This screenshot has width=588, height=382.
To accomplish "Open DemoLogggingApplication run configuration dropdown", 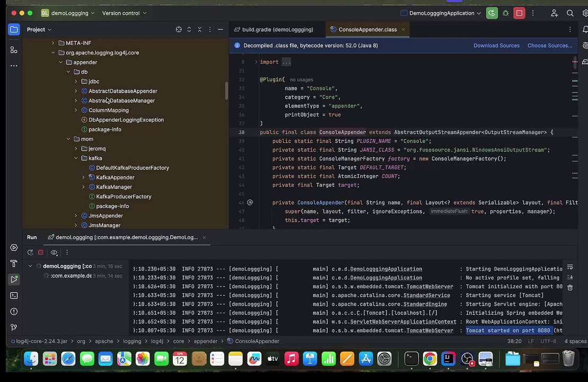I will [441, 13].
